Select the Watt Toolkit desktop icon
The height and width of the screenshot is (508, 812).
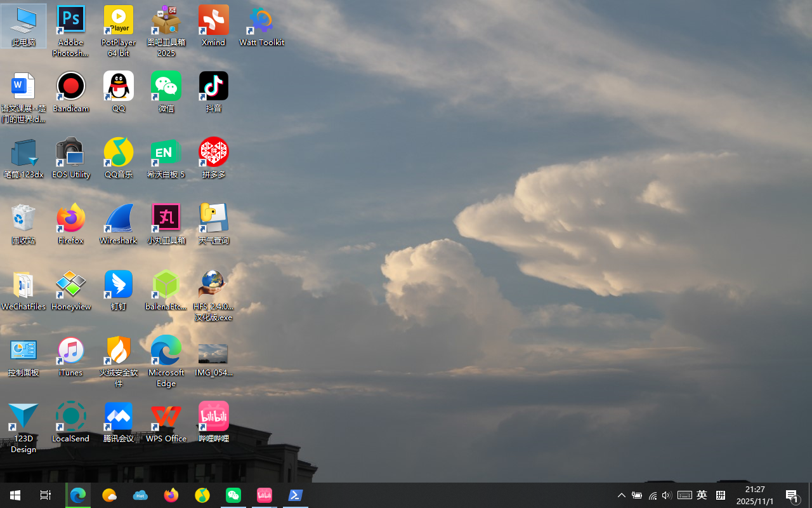coord(261,22)
